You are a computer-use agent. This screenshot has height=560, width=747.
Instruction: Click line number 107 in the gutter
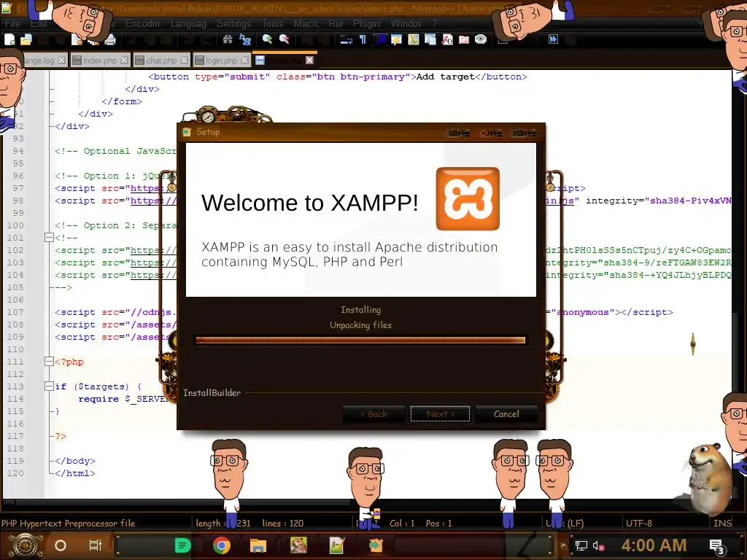click(15, 312)
